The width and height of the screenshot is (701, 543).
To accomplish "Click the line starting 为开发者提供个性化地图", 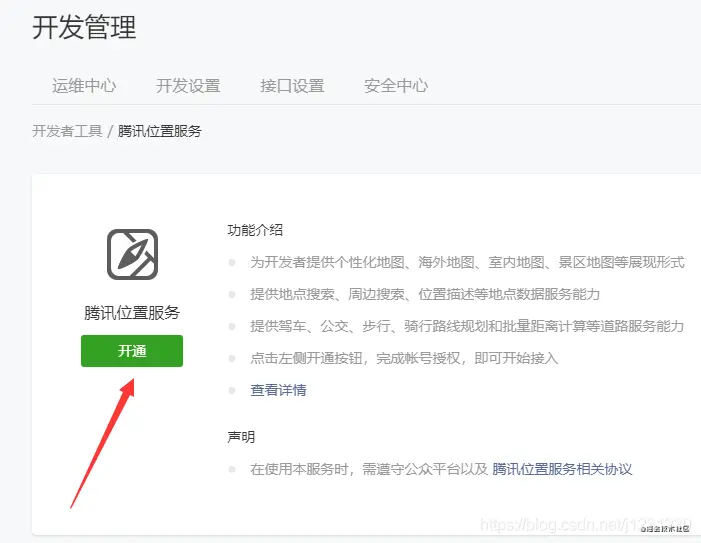I will tap(467, 262).
